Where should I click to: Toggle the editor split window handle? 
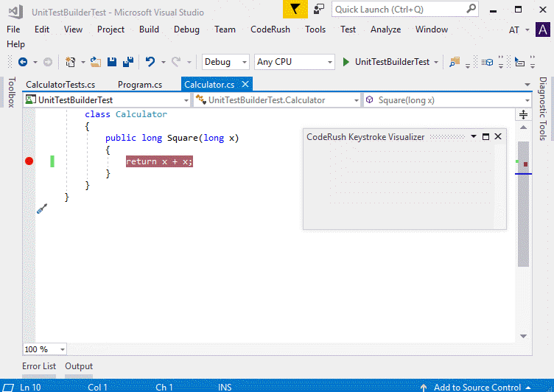tap(523, 114)
